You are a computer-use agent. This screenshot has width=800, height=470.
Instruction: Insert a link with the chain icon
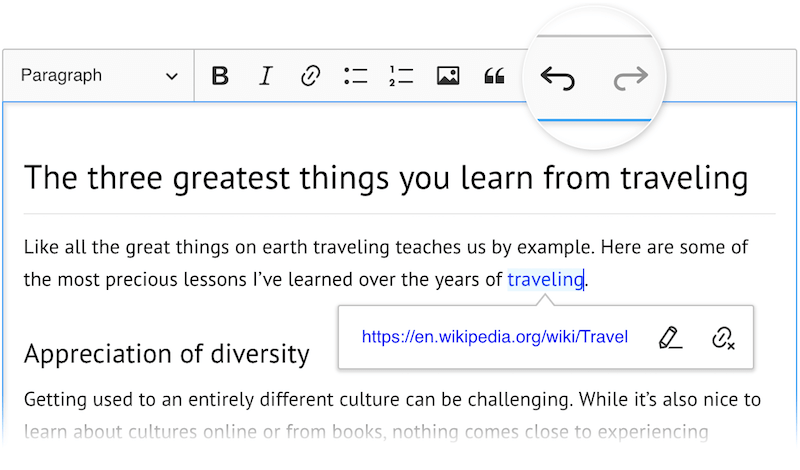click(x=310, y=76)
